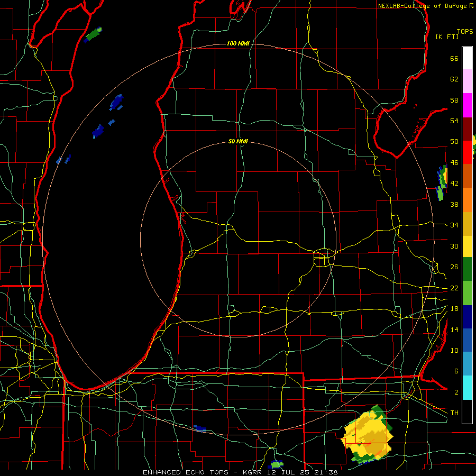Select the bright red legend swatch

click(x=467, y=152)
